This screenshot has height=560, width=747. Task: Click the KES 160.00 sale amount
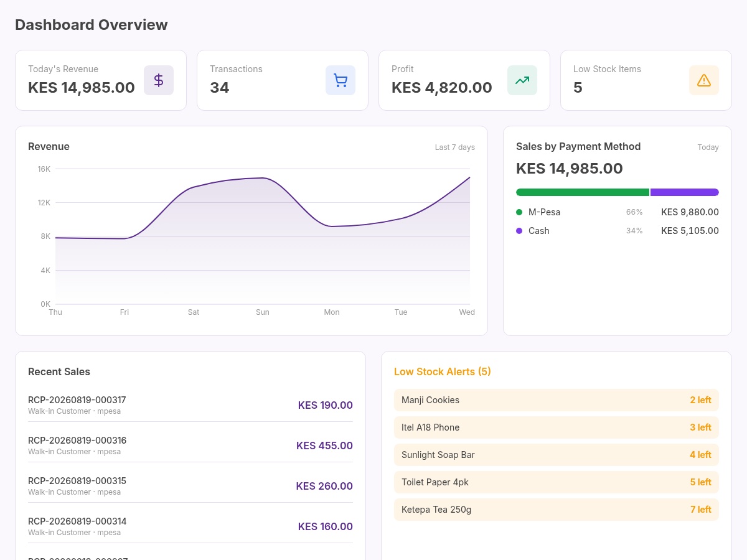326,526
